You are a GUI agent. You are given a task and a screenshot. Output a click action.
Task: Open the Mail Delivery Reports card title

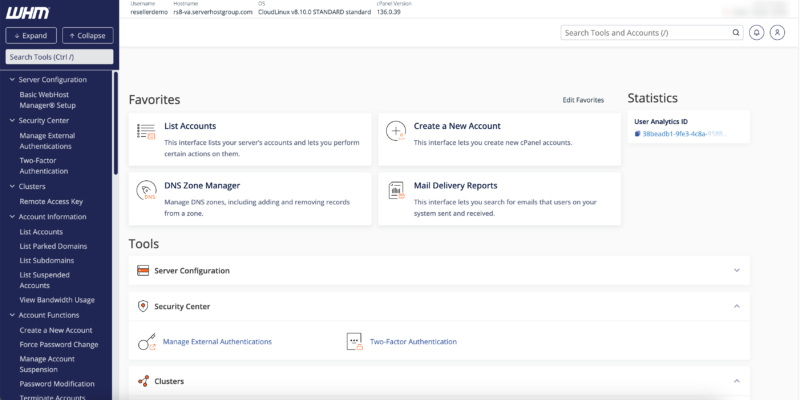tap(455, 186)
